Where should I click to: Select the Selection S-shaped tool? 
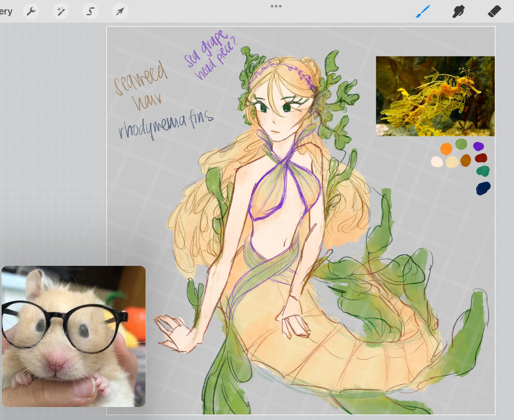coord(90,12)
